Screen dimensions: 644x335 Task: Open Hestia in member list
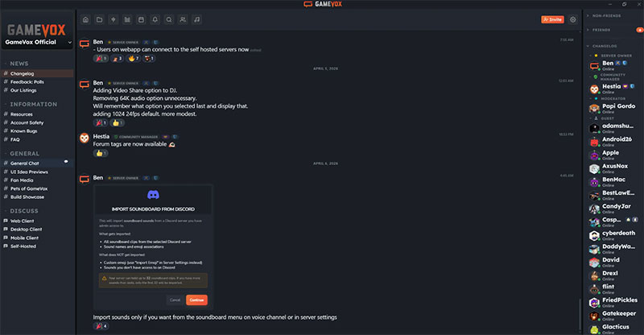pos(613,89)
